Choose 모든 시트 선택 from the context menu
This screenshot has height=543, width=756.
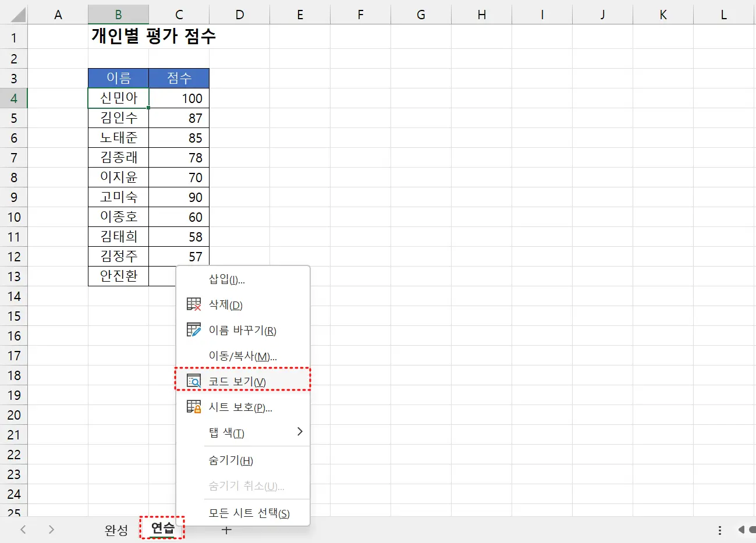pyautogui.click(x=243, y=513)
